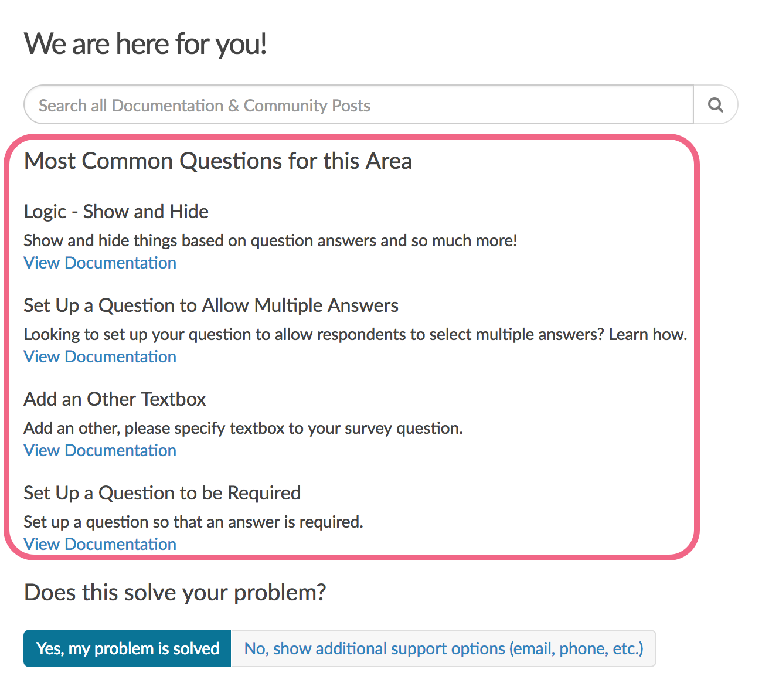Click the We are here for you! title
The width and height of the screenshot is (762, 700).
click(145, 44)
